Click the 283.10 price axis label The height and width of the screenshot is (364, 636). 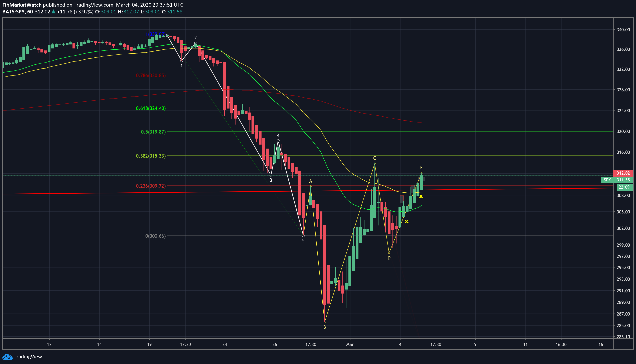tap(623, 337)
